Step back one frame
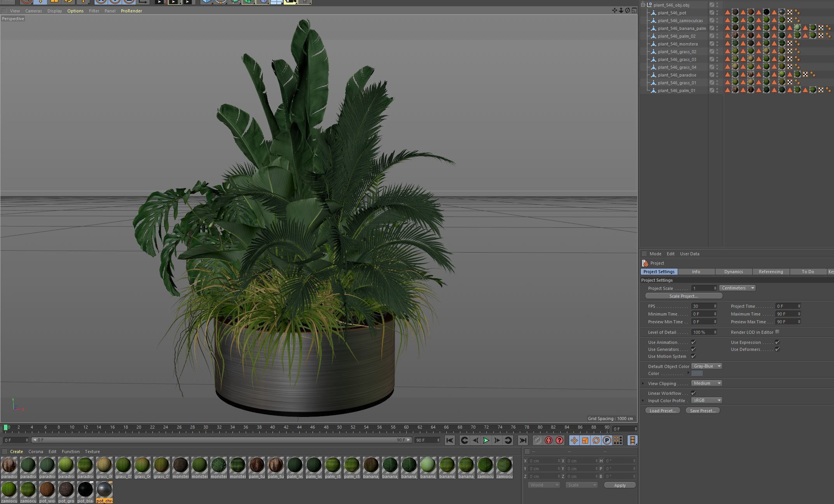Viewport: 834px width, 504px height. (x=475, y=440)
